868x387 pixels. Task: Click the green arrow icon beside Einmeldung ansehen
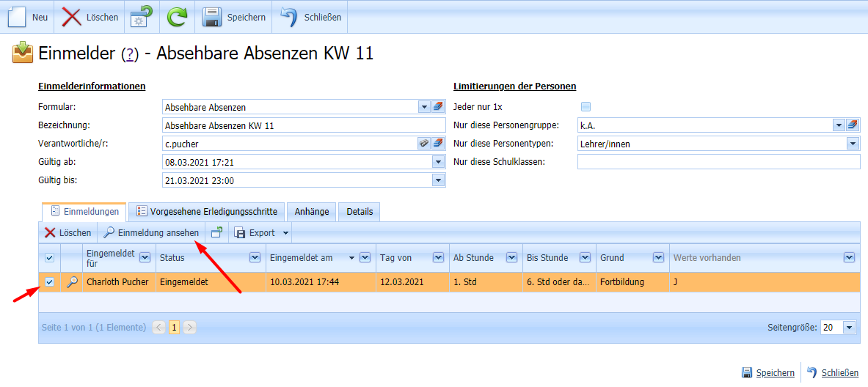[216, 233]
